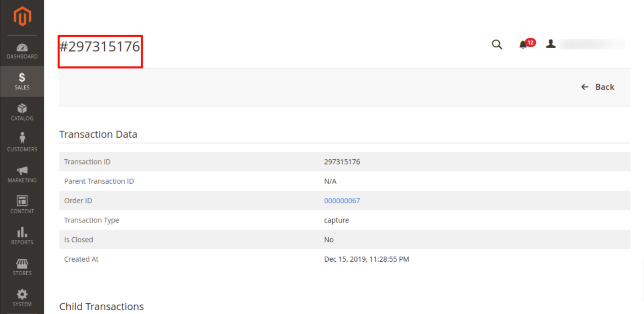The image size is (644, 314).
Task: Click the Transaction ID value 297315176
Action: [x=342, y=162]
